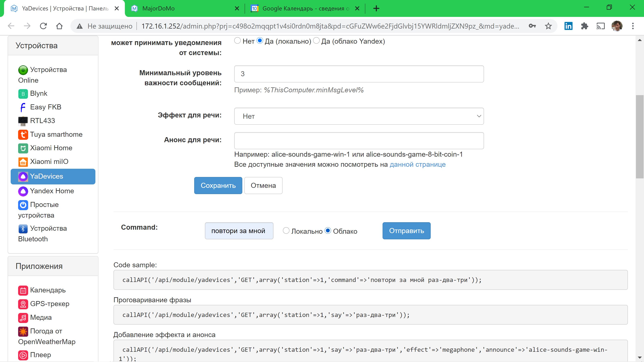644x362 pixels.
Task: Expand the 'Эффект для речи' dropdown
Action: (x=359, y=116)
